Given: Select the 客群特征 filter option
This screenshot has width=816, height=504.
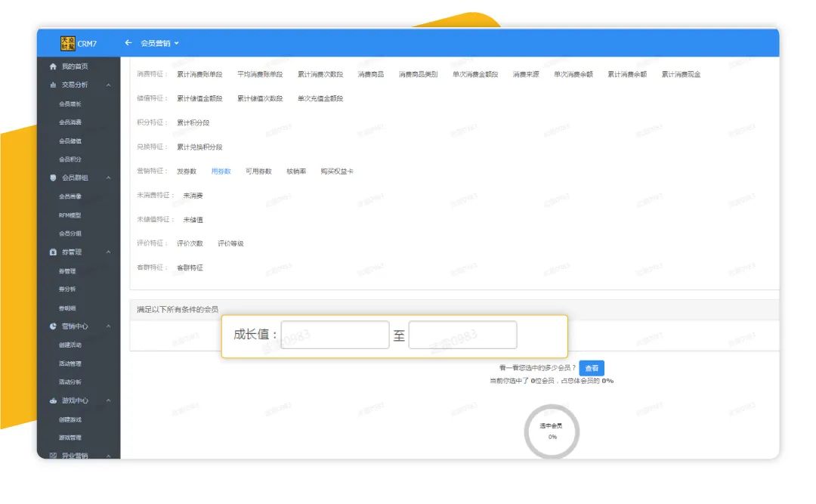Looking at the screenshot, I should click(190, 268).
